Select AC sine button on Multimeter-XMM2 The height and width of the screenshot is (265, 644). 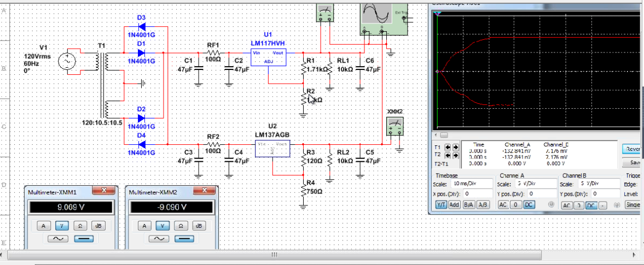159,239
